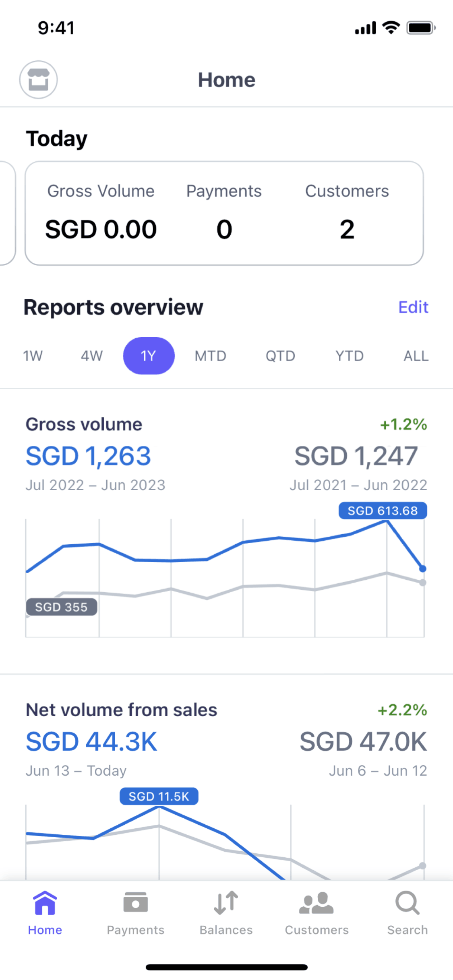Tap the Home page title
Viewport: 453px width, 980px height.
[x=227, y=80]
